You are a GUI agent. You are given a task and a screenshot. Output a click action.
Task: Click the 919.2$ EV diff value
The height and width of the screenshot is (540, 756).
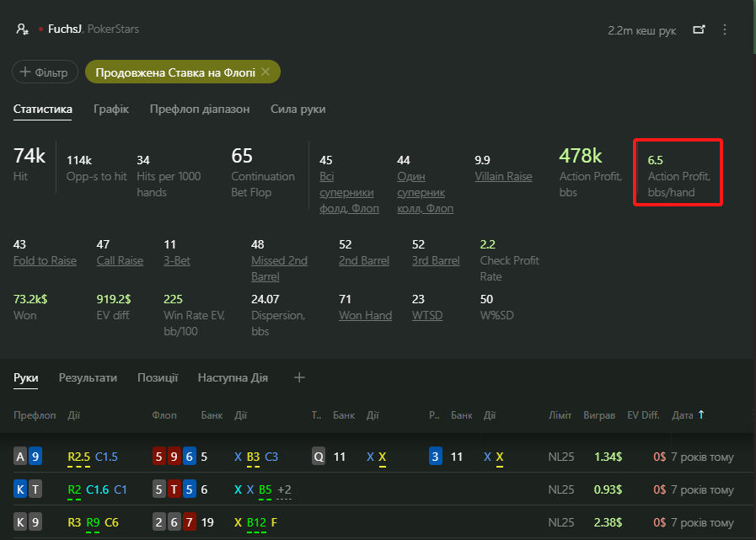[x=113, y=299]
